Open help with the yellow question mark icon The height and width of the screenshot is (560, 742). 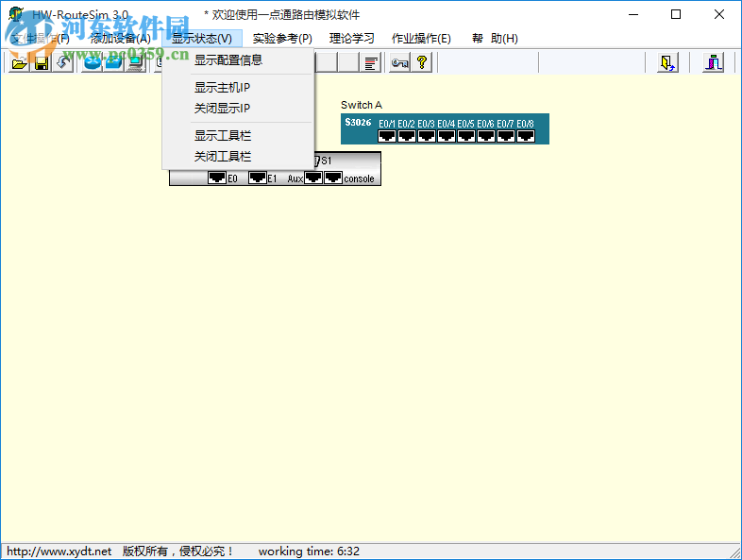click(422, 62)
